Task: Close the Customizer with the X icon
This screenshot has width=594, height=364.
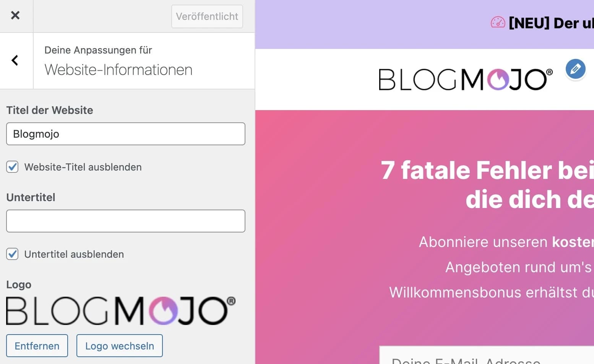Action: pyautogui.click(x=15, y=15)
